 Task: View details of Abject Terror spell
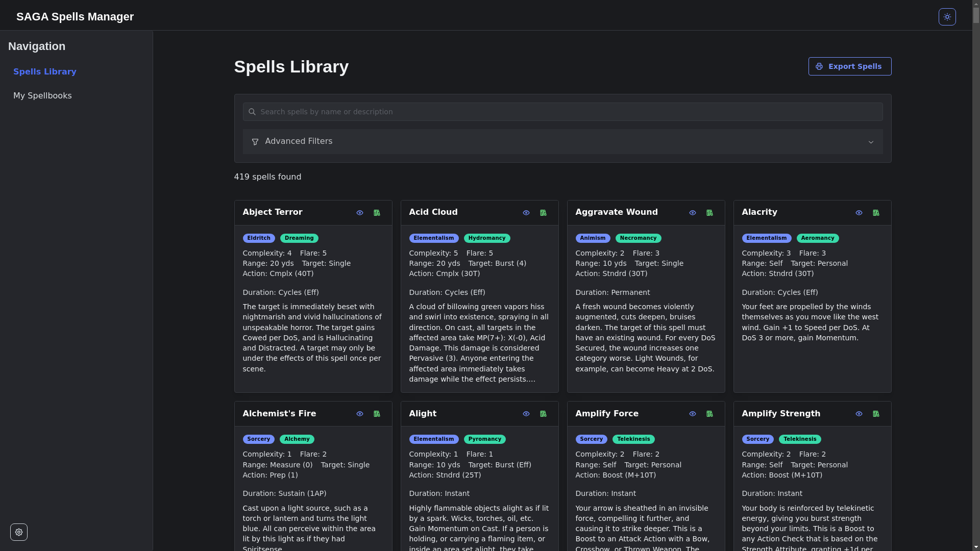[360, 213]
